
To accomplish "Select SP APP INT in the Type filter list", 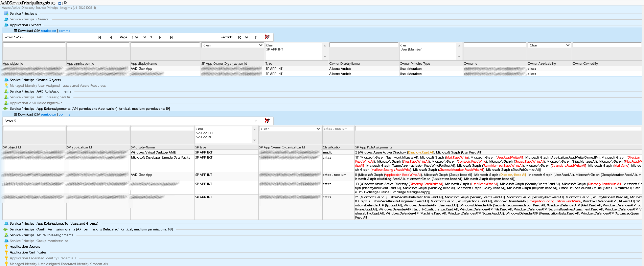I will (275, 49).
